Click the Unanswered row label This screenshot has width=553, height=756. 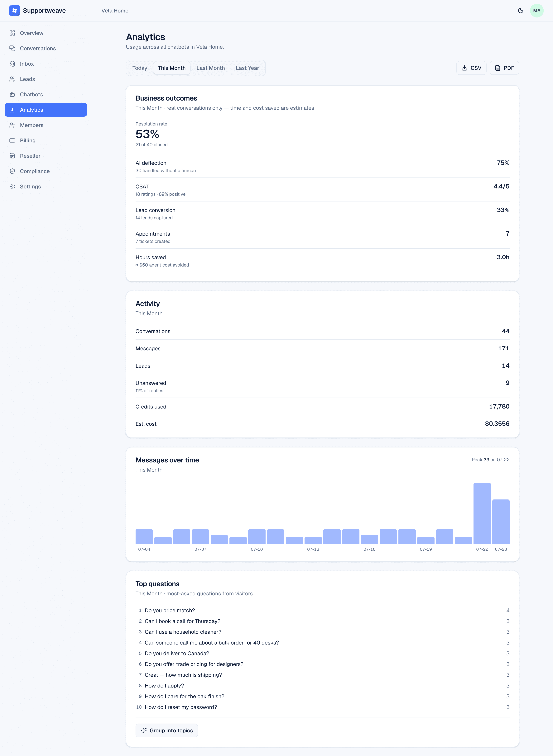tap(151, 383)
